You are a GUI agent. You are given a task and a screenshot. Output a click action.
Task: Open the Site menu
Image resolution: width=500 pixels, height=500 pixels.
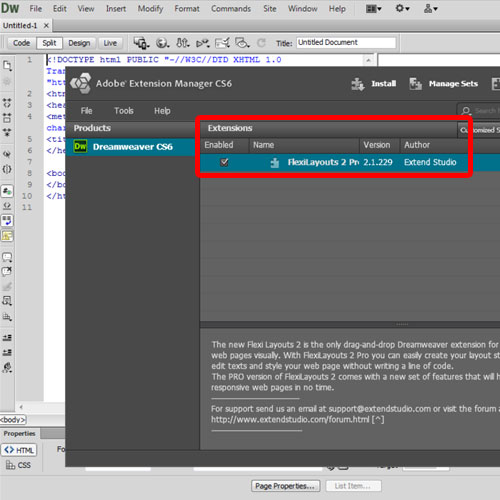tap(270, 9)
